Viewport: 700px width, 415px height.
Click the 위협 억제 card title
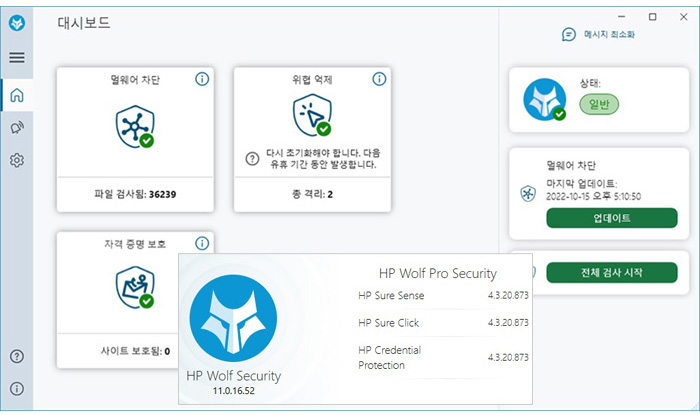[312, 80]
